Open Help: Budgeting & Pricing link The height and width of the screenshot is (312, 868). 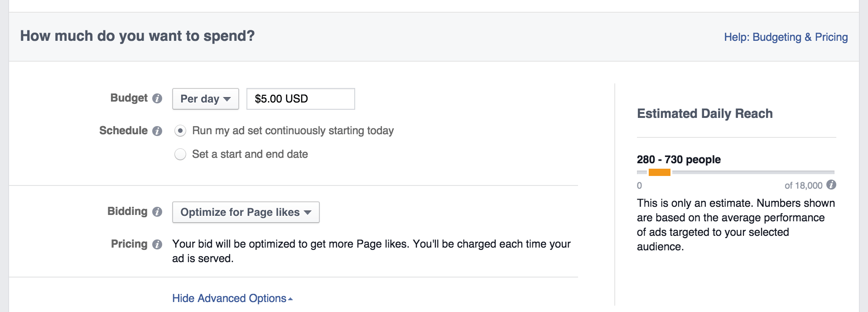(786, 37)
